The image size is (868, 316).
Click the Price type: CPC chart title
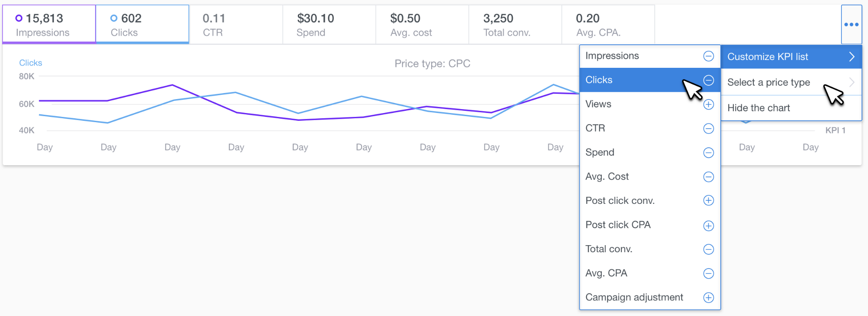(x=432, y=63)
